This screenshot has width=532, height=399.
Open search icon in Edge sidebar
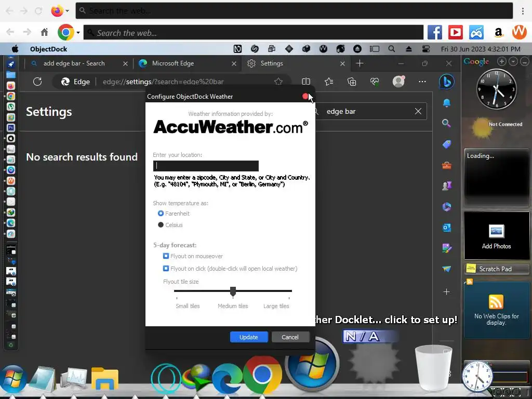coord(446,123)
